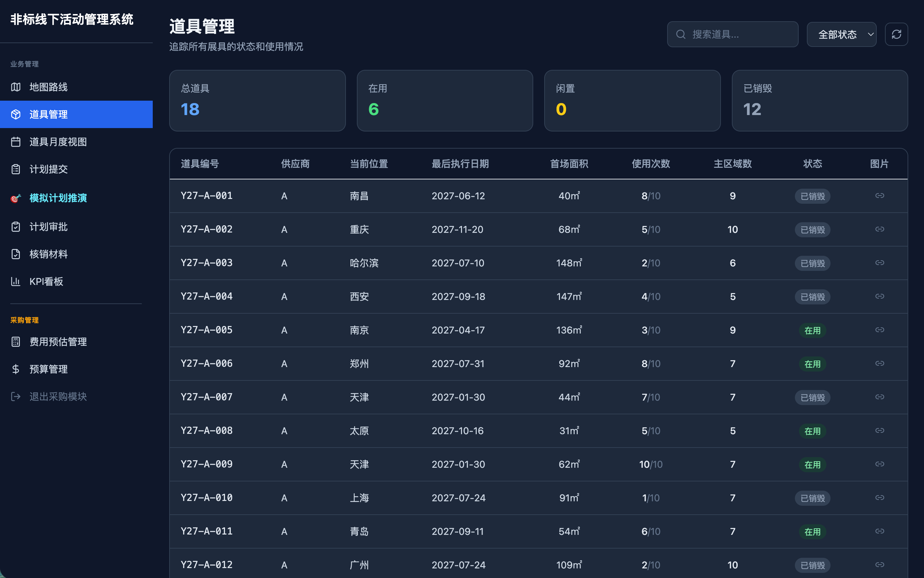Image resolution: width=924 pixels, height=578 pixels.
Task: Click the 非标线下活动管理系统 title
Action: 72,19
